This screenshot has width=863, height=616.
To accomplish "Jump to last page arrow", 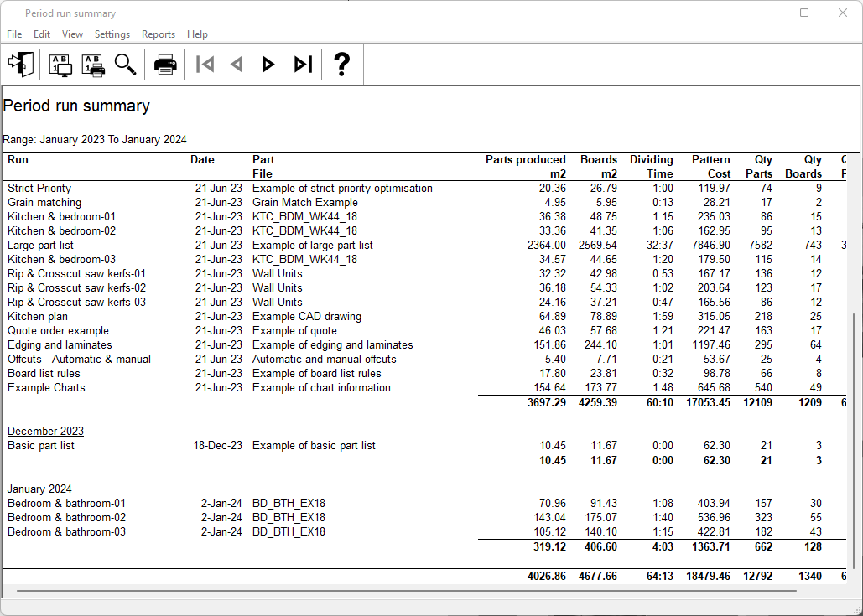I will pyautogui.click(x=303, y=65).
